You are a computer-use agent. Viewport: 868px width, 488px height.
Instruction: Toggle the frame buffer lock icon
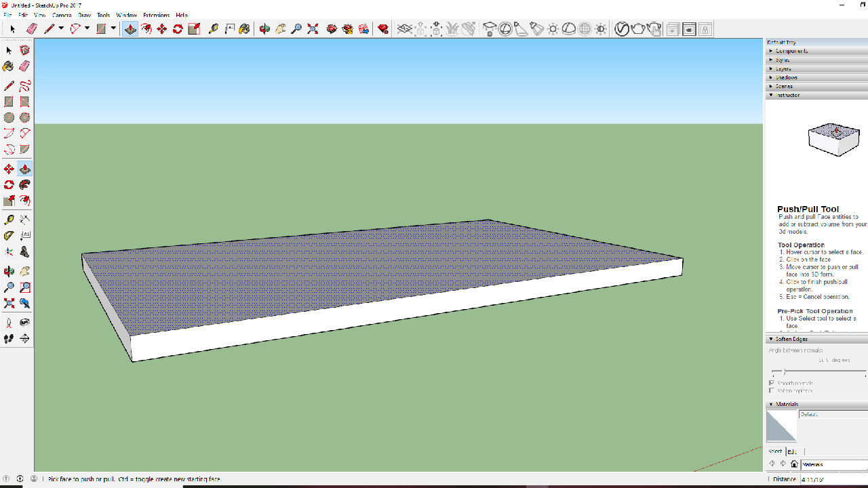705,29
